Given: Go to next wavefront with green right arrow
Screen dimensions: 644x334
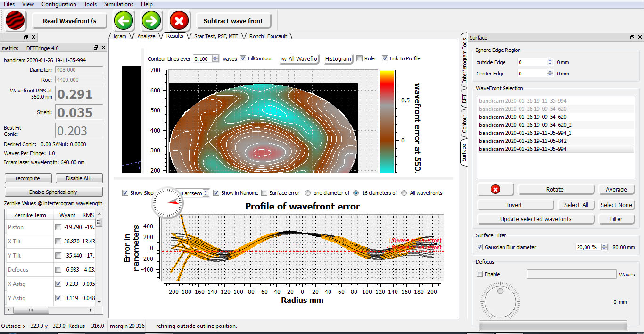Looking at the screenshot, I should [151, 21].
